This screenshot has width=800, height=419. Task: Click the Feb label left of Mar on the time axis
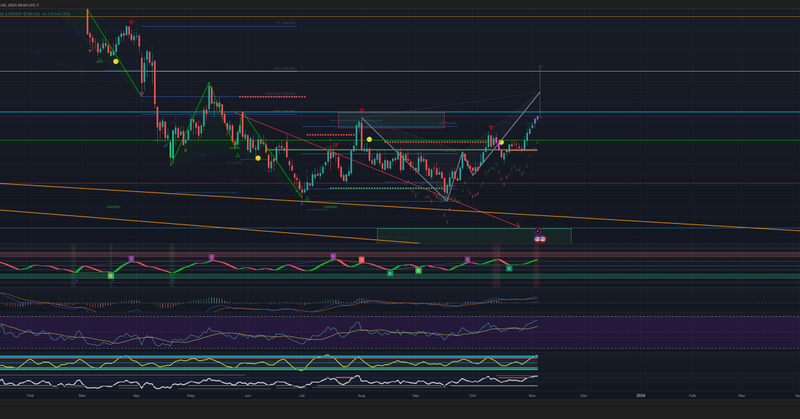pyautogui.click(x=30, y=396)
